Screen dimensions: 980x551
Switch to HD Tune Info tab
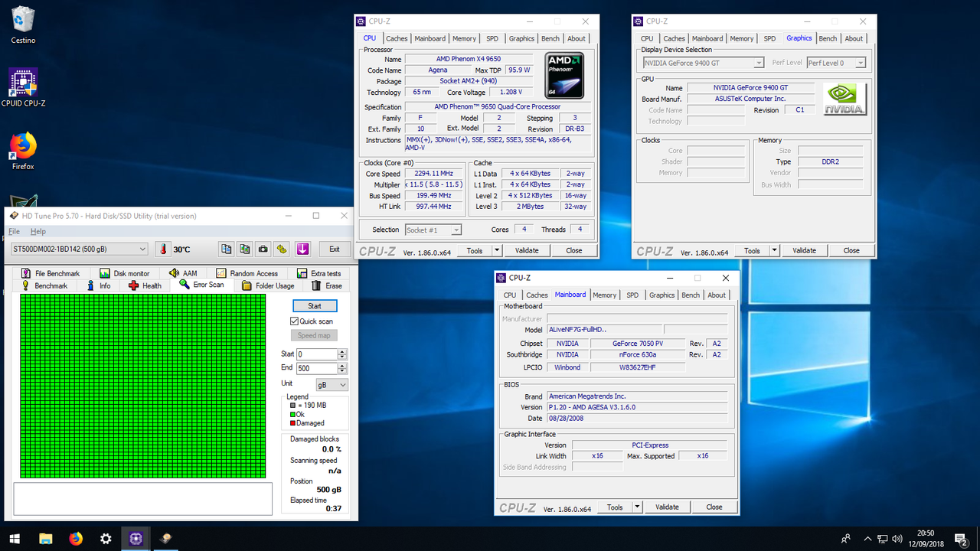point(99,285)
